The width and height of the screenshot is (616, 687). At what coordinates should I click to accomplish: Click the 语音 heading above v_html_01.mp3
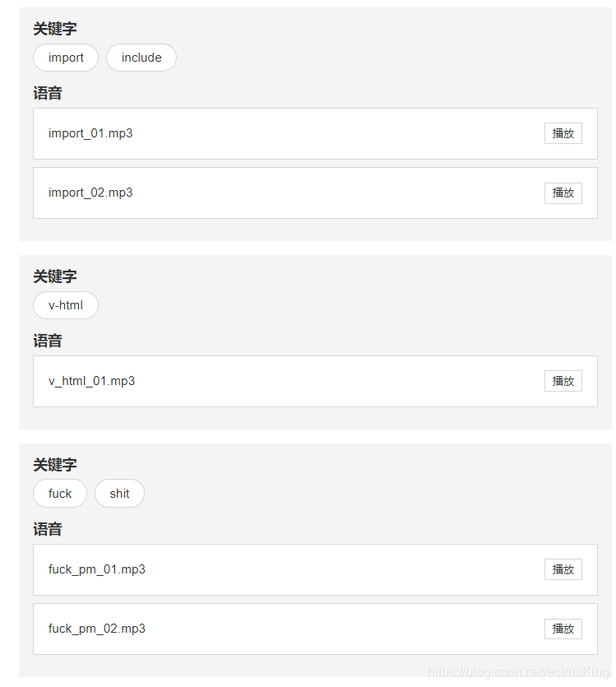[47, 341]
